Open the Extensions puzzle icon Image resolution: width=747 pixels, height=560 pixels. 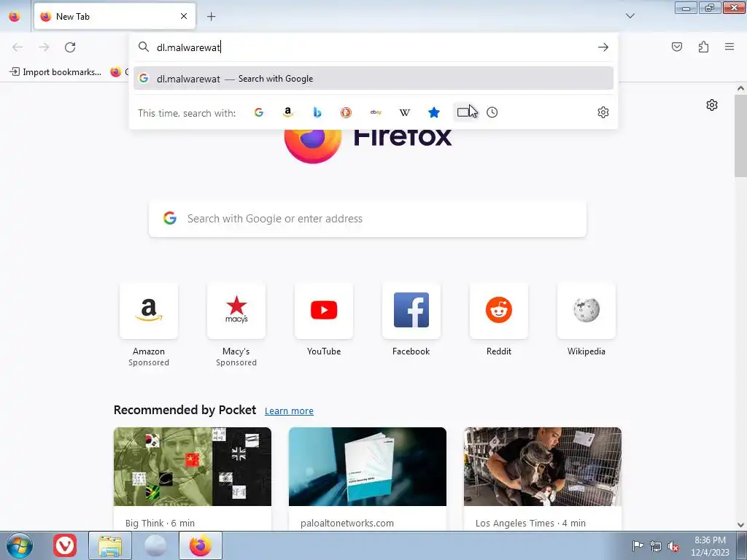703,47
